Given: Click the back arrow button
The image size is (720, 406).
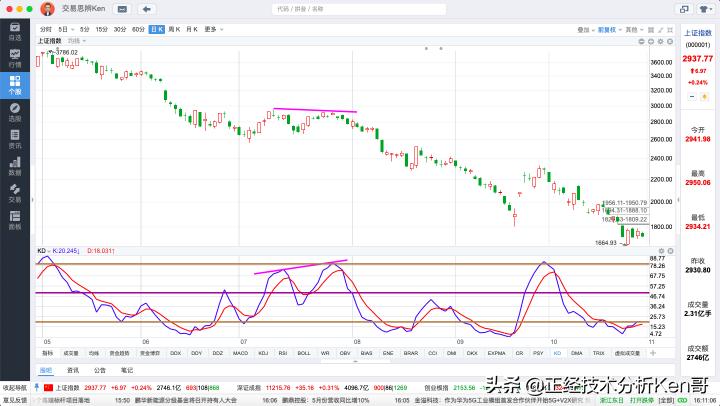Looking at the screenshot, I should (x=146, y=9).
